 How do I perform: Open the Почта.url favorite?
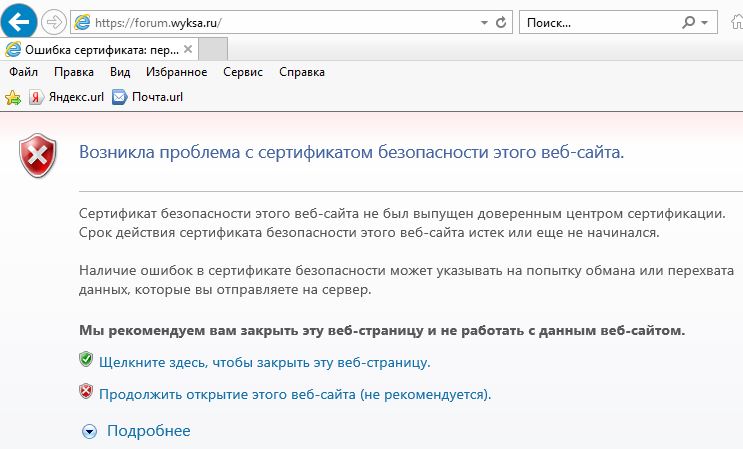tap(147, 97)
